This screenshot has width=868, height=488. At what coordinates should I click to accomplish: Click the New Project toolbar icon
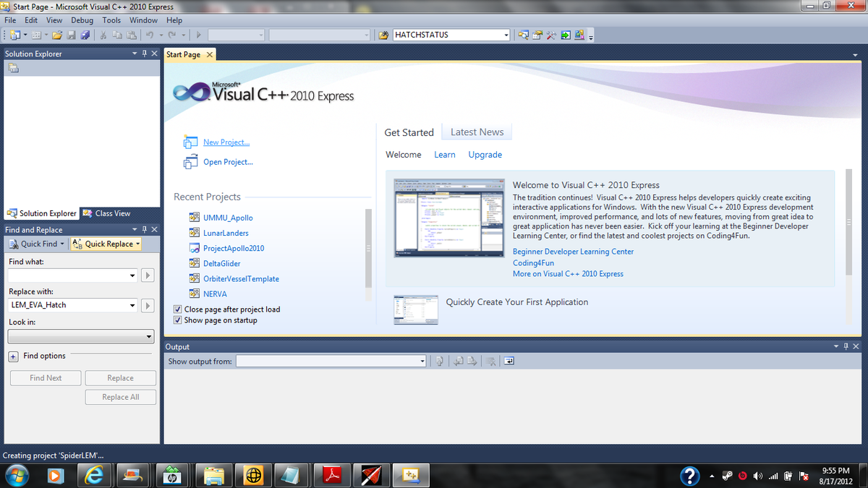coord(14,35)
